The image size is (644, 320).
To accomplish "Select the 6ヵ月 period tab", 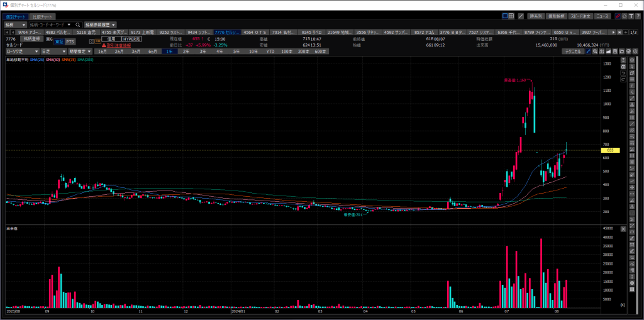I will tap(153, 52).
